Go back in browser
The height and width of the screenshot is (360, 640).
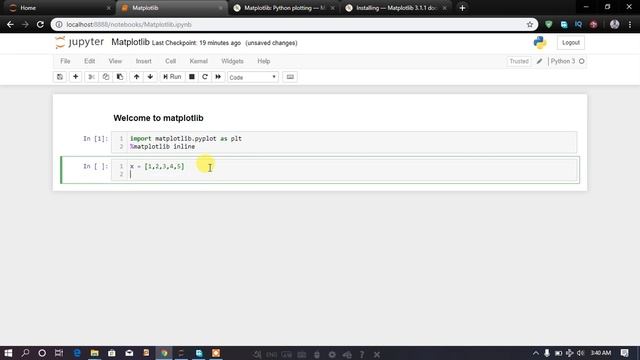point(10,24)
